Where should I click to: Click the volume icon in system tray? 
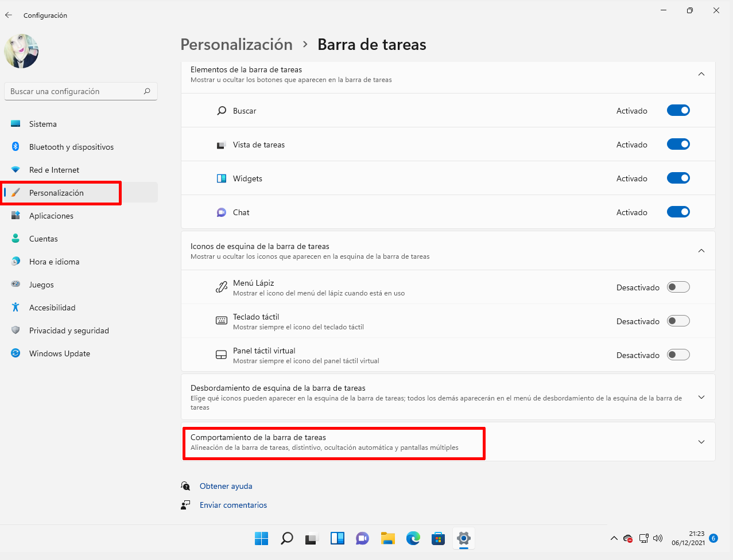(658, 538)
